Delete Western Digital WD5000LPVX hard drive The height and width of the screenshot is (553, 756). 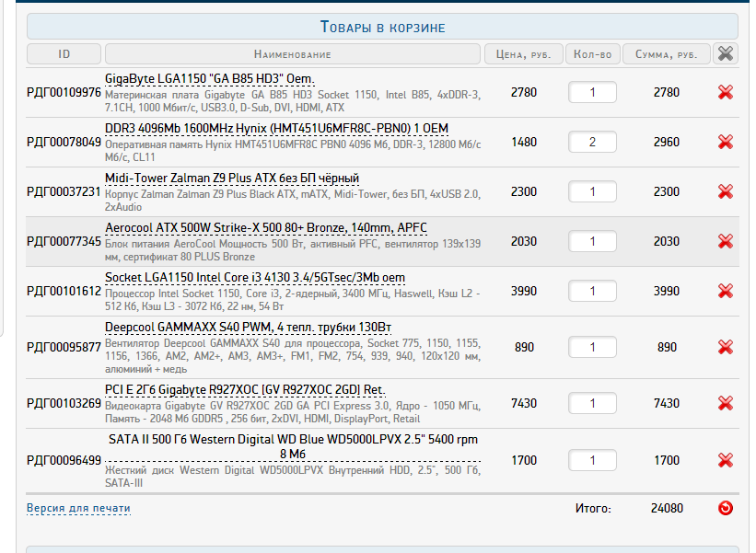tap(725, 460)
